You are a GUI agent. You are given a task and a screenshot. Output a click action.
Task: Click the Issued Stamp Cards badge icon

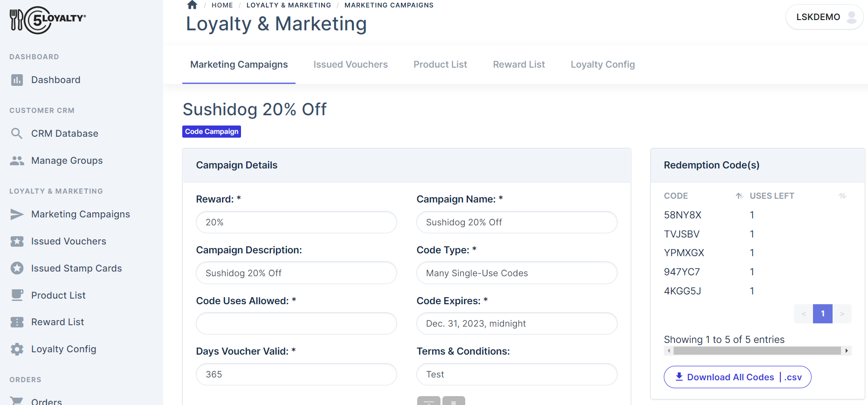[x=17, y=268]
